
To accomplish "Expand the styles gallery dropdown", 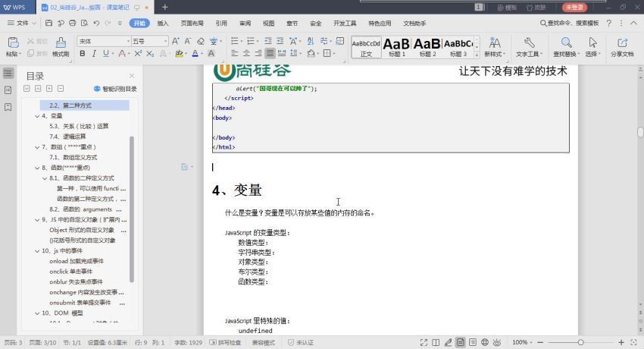I will click(477, 55).
